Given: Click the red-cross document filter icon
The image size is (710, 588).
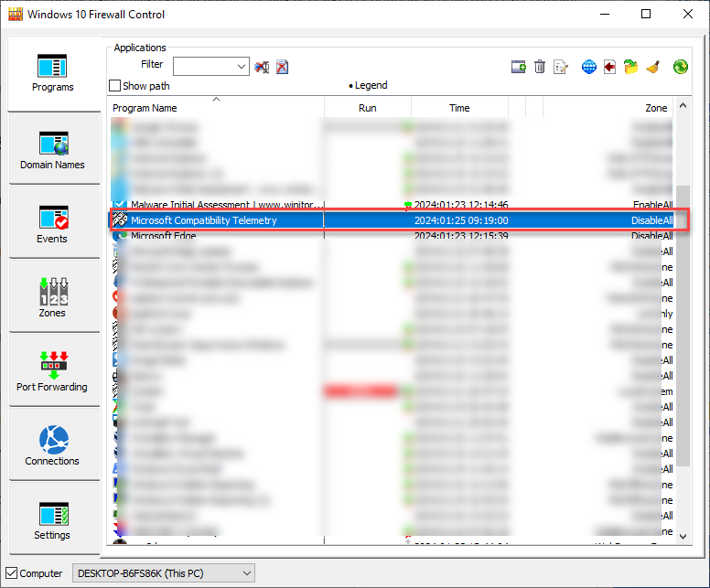Looking at the screenshot, I should pos(282,68).
